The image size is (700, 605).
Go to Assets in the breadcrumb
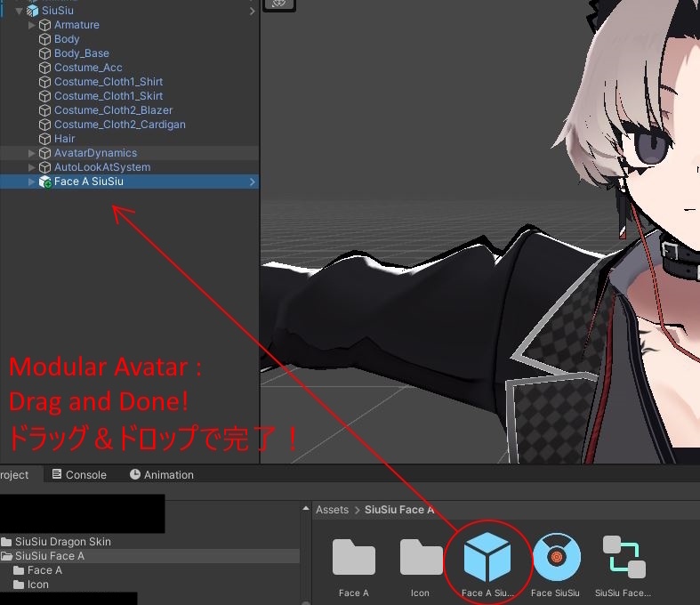(332, 510)
